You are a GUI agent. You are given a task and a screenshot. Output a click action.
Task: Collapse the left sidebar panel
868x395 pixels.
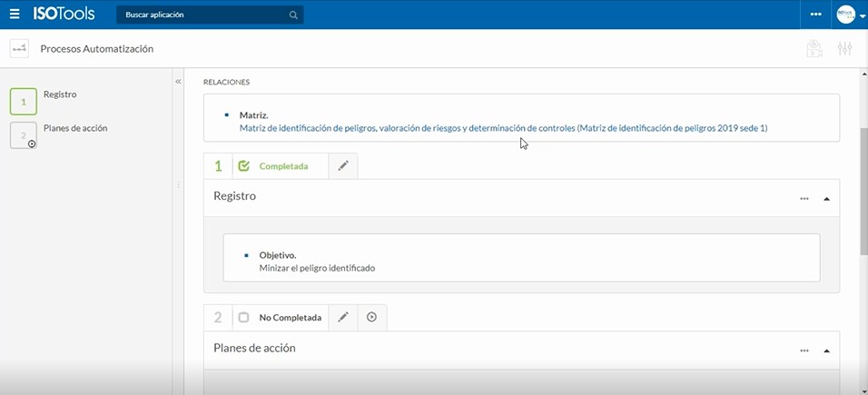coord(178,82)
